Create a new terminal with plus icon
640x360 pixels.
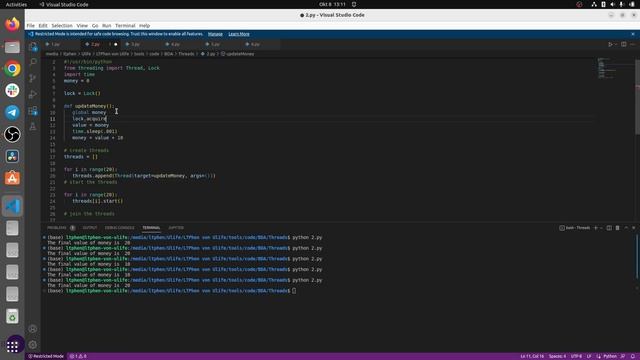click(596, 228)
